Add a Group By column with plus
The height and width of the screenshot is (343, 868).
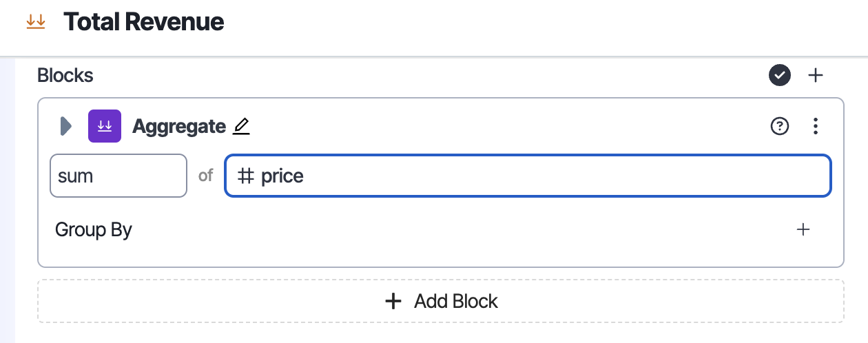[803, 229]
